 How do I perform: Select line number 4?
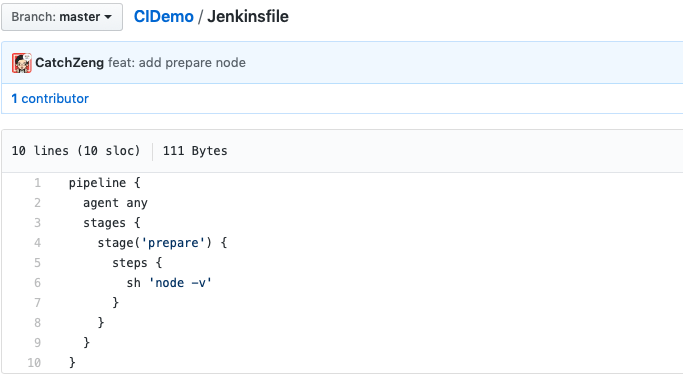tap(37, 243)
